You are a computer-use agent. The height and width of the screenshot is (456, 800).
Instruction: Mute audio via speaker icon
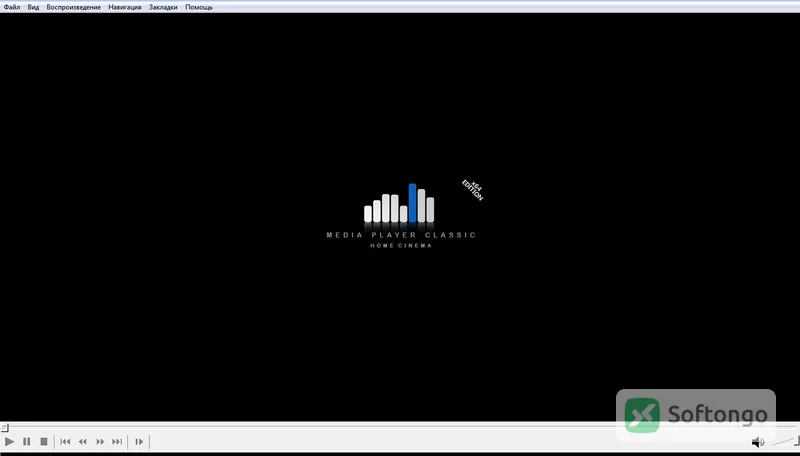click(758, 442)
